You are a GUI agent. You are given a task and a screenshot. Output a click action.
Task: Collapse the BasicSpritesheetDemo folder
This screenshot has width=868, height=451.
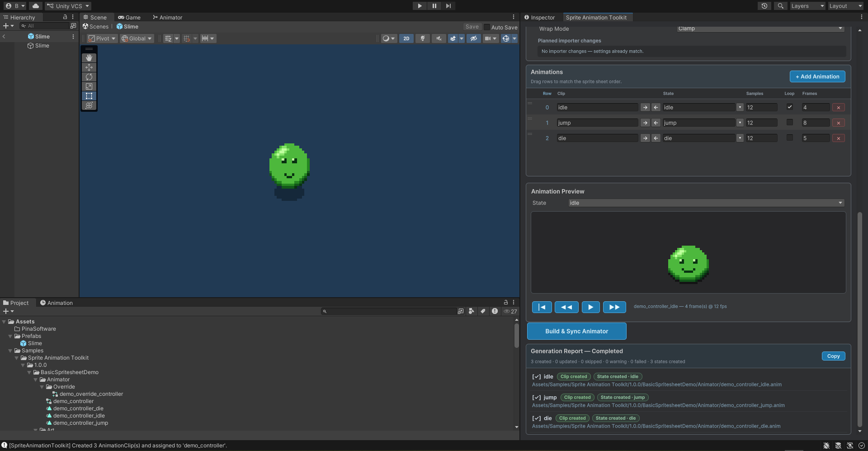[29, 372]
